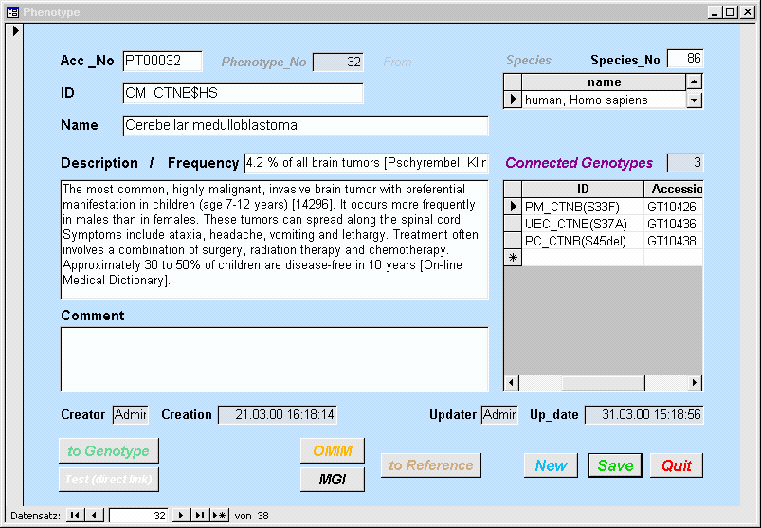Click the Phenotype window system icon
761x528 pixels.
pyautogui.click(x=12, y=12)
